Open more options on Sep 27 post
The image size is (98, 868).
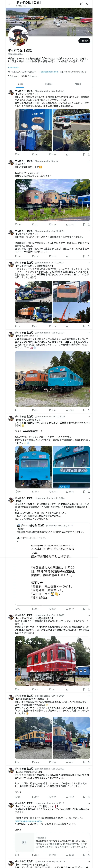click(x=89, y=161)
